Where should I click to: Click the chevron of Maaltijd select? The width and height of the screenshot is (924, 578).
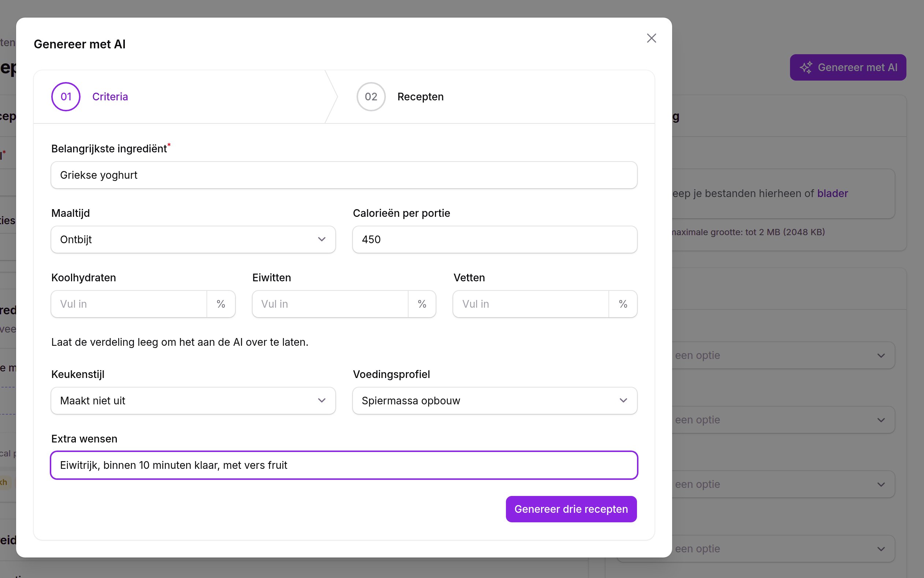(x=322, y=239)
